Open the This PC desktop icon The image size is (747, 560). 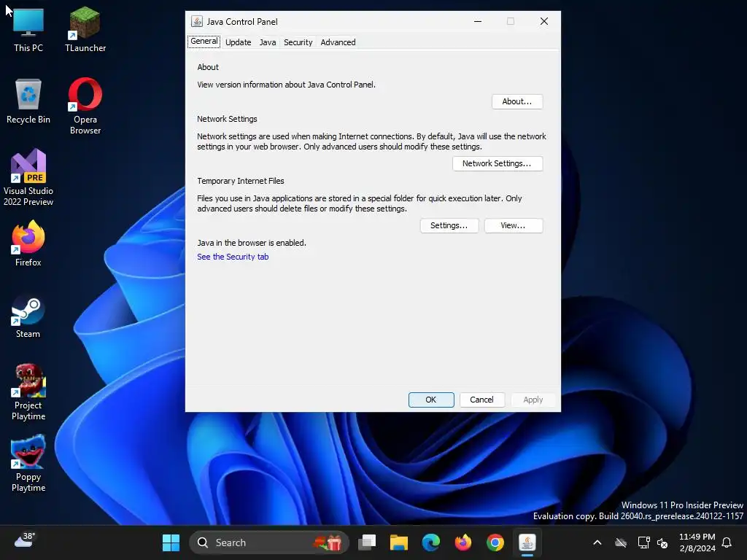(28, 29)
